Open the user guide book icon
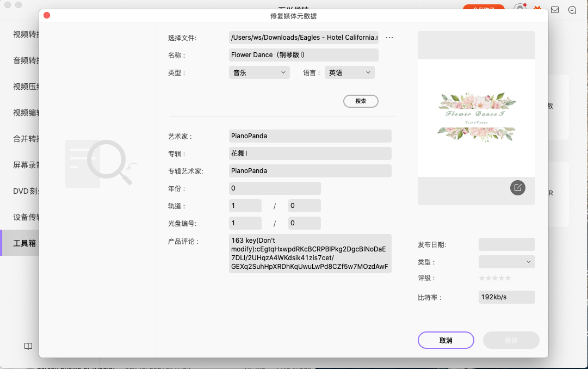This screenshot has width=588, height=369. pos(28,346)
